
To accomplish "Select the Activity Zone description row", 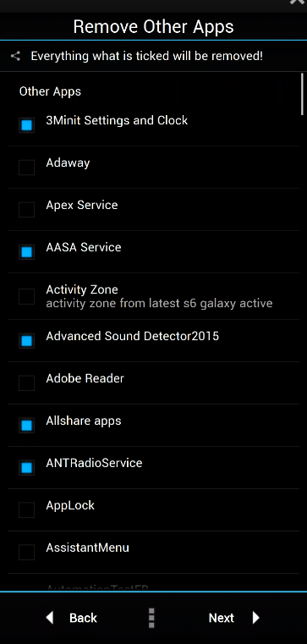I will pyautogui.click(x=154, y=296).
